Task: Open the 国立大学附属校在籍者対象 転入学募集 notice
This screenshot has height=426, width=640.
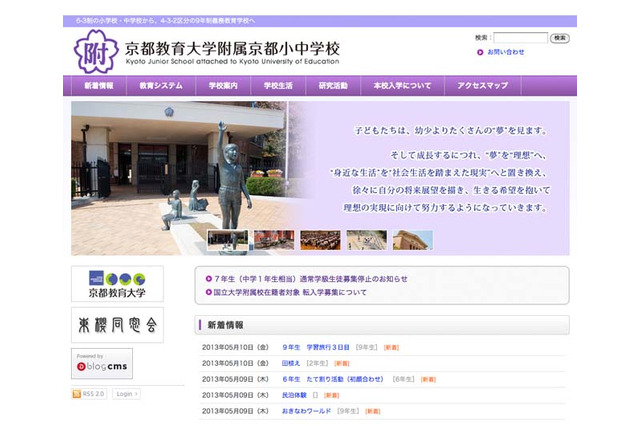Action: tap(290, 292)
